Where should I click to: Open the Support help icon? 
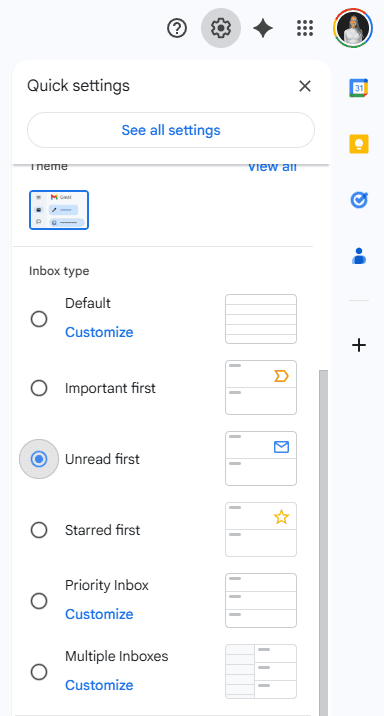[x=177, y=29]
